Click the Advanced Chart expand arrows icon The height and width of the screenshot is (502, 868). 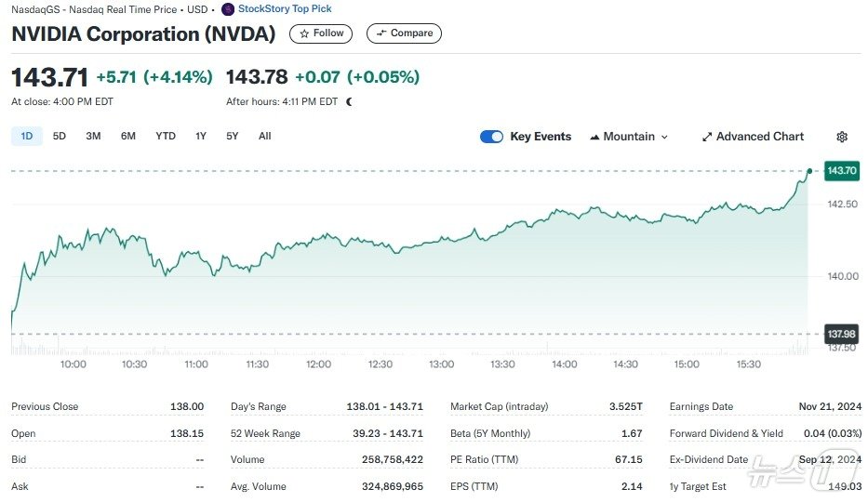pyautogui.click(x=707, y=137)
